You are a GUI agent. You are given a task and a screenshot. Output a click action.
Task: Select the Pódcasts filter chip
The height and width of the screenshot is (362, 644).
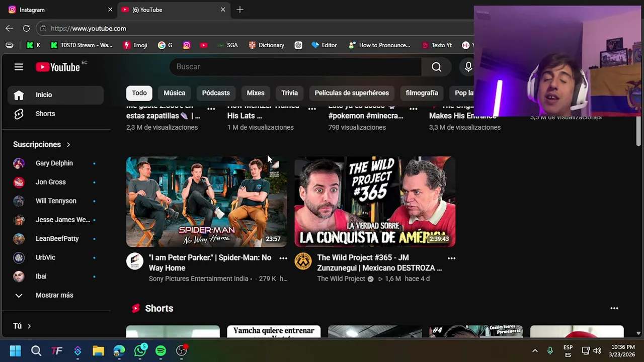click(x=216, y=93)
